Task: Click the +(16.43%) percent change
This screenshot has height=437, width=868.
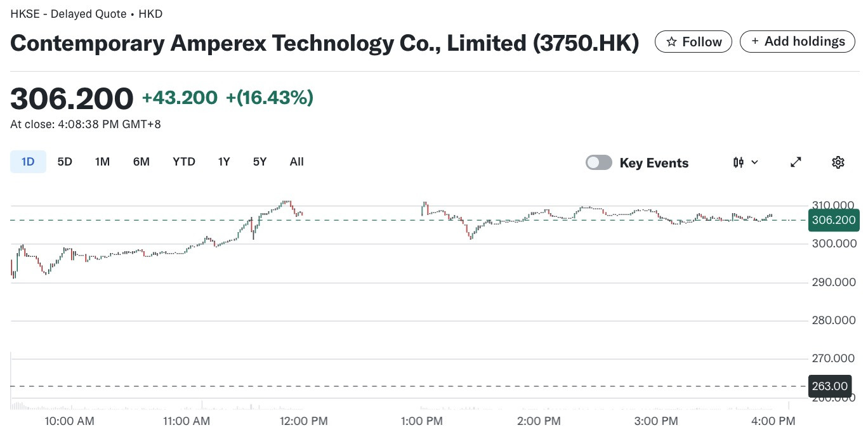Action: (270, 98)
